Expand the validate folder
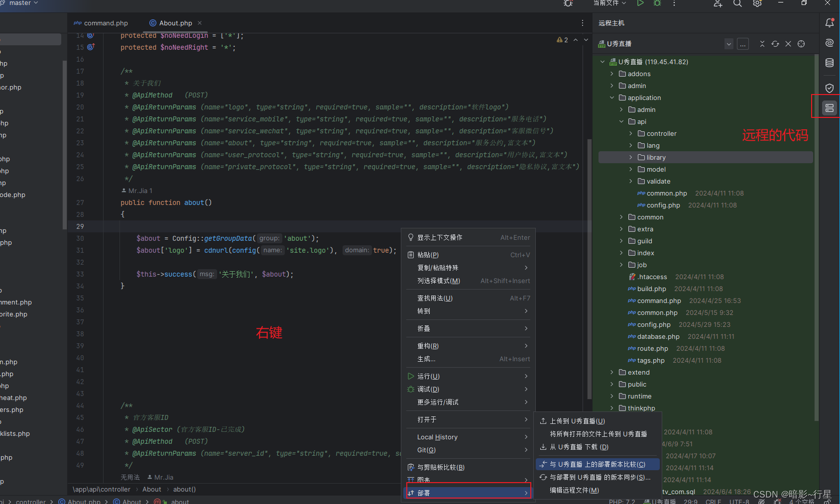Image resolution: width=840 pixels, height=504 pixels. pyautogui.click(x=631, y=181)
